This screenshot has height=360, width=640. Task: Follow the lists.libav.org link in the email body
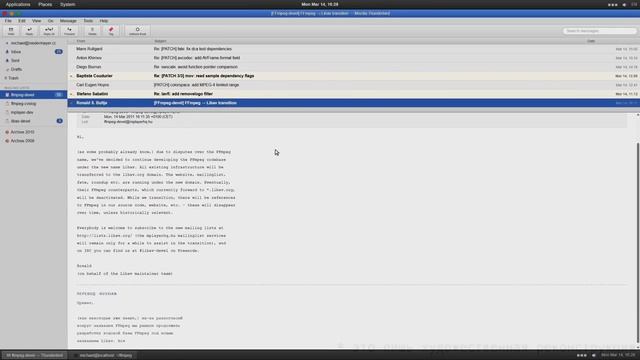[104, 236]
